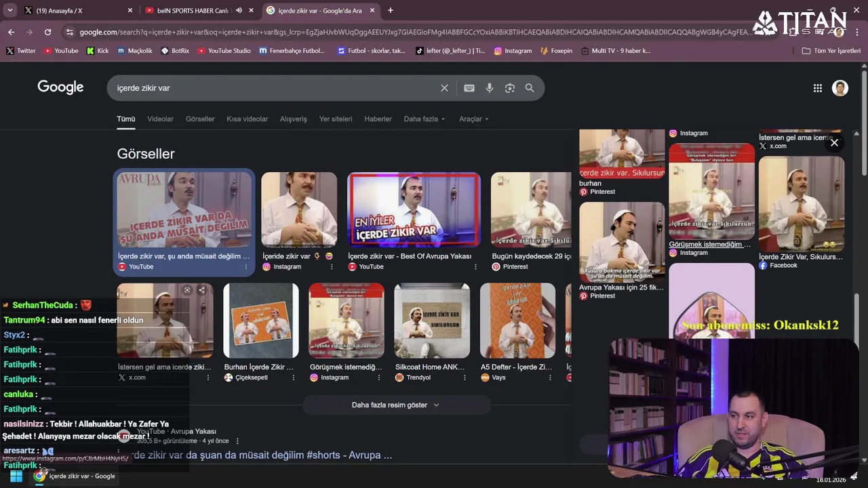The width and height of the screenshot is (868, 488).
Task: Expand the Araçlar dropdown
Action: (x=474, y=119)
